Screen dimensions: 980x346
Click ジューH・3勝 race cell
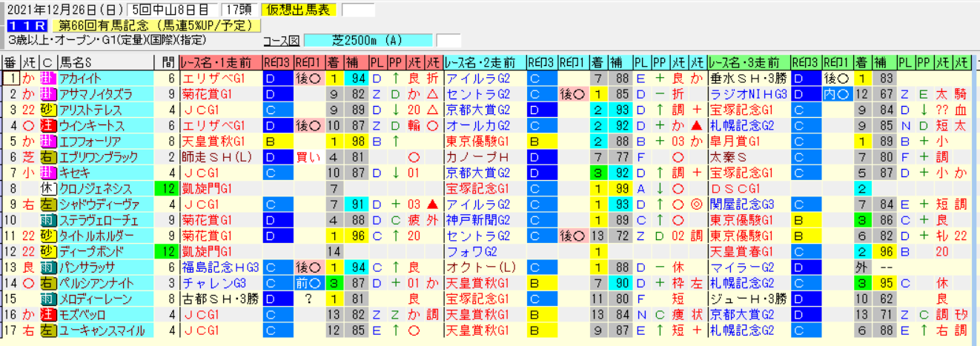point(748,299)
